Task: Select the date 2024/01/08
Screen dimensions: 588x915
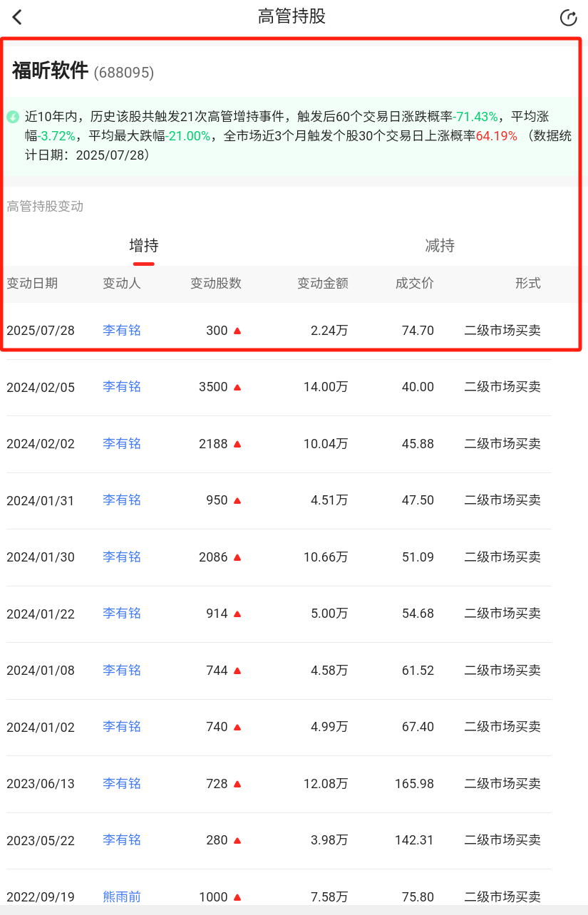Action: [x=41, y=671]
